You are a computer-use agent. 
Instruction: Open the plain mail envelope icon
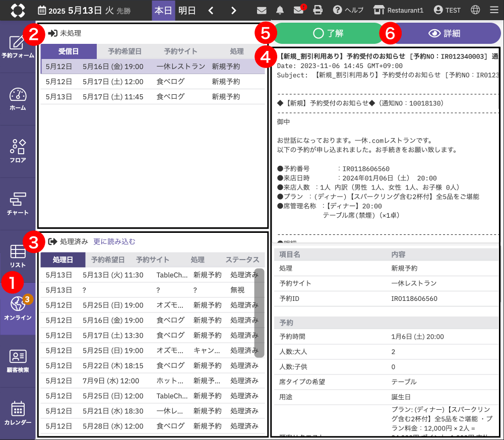point(262,11)
